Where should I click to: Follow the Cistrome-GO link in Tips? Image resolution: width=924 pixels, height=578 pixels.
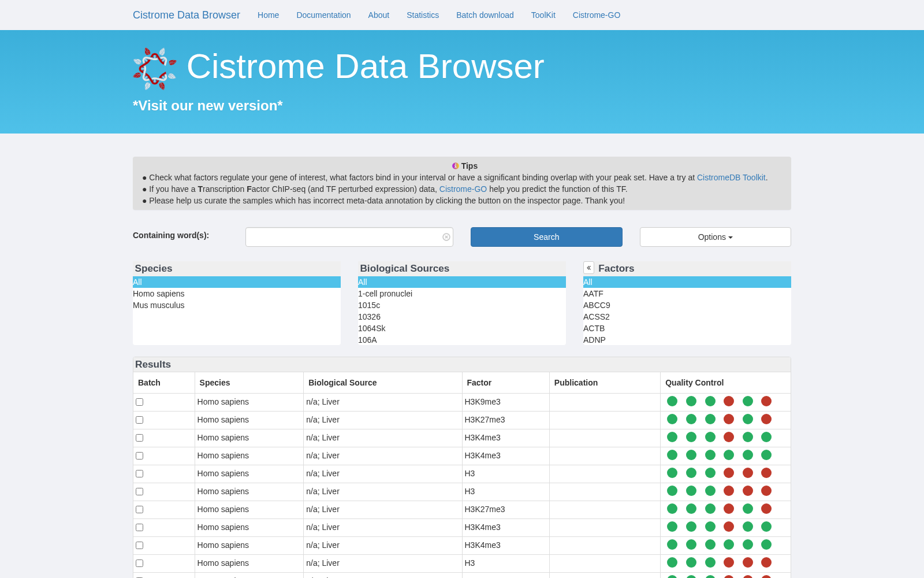click(463, 189)
